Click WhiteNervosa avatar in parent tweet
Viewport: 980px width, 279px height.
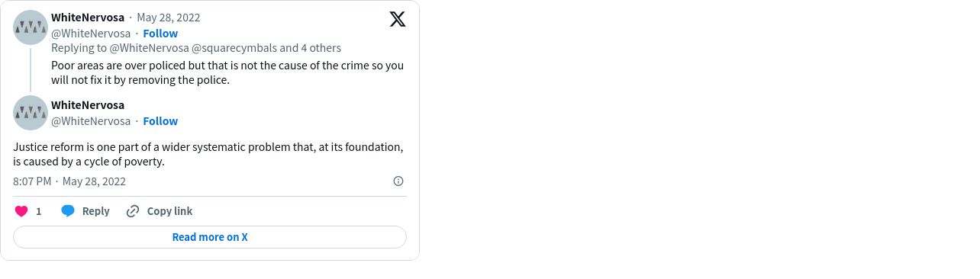[x=31, y=27]
